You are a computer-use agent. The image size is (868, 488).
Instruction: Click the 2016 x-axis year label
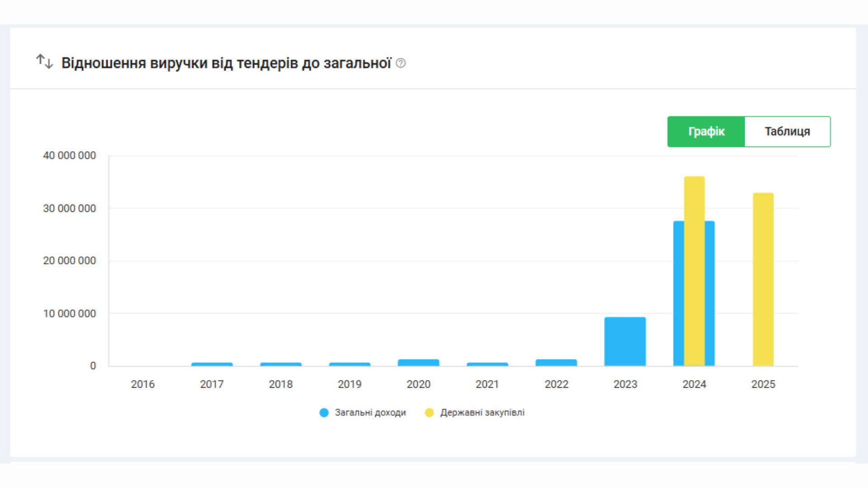pos(143,384)
